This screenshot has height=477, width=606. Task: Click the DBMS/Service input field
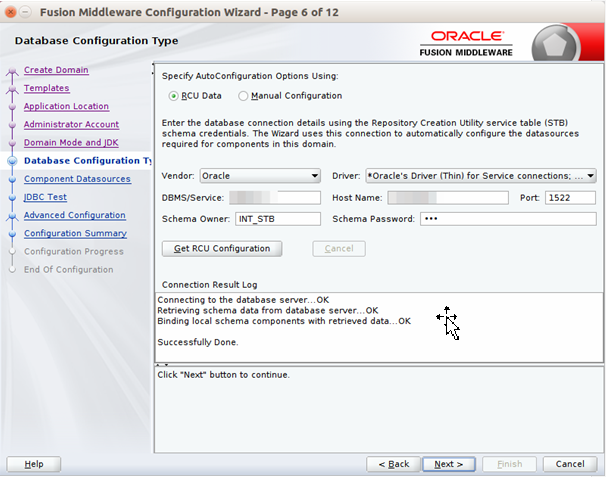click(x=275, y=198)
